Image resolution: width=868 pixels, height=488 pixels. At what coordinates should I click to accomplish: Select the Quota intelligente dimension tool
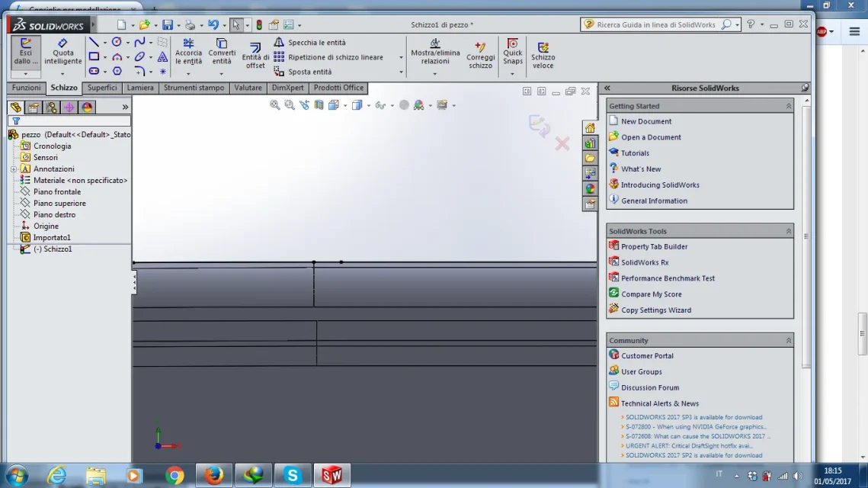[63, 52]
